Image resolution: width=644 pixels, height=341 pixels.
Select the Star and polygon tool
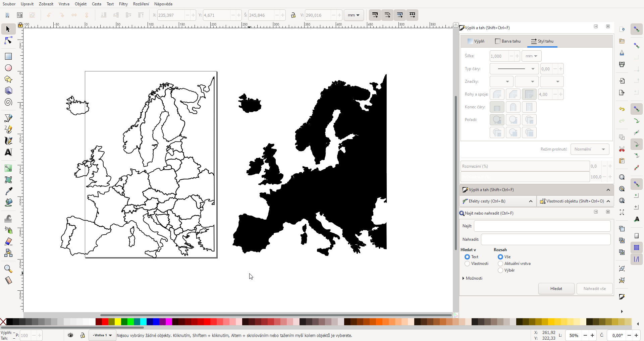pos(8,79)
